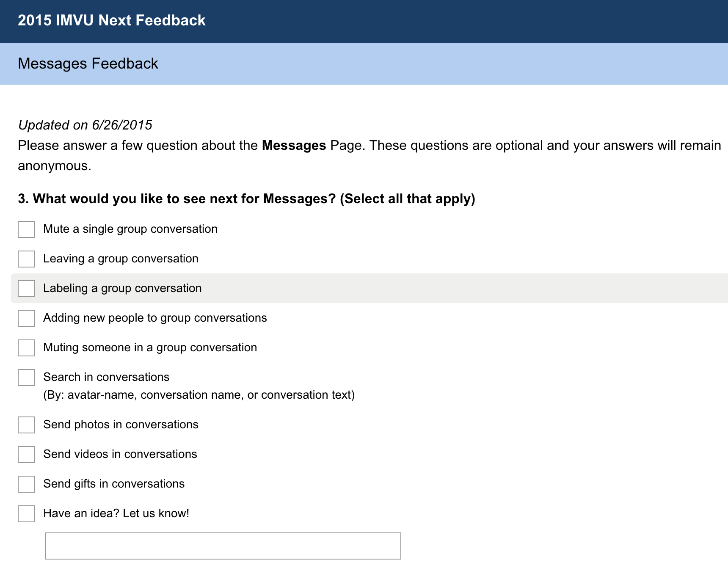Tick the Have an idea? Let us know! checkbox
The height and width of the screenshot is (579, 728).
pos(26,514)
